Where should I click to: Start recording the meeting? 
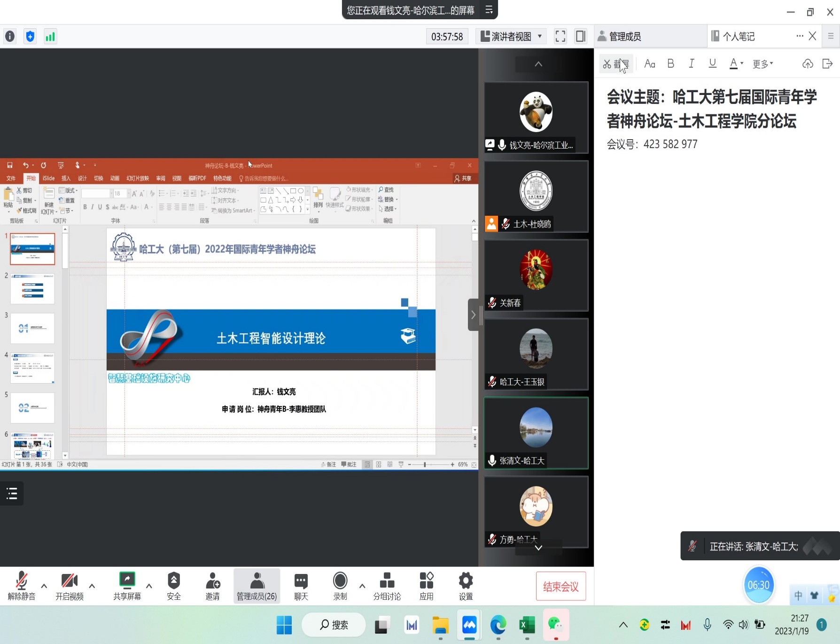(340, 586)
